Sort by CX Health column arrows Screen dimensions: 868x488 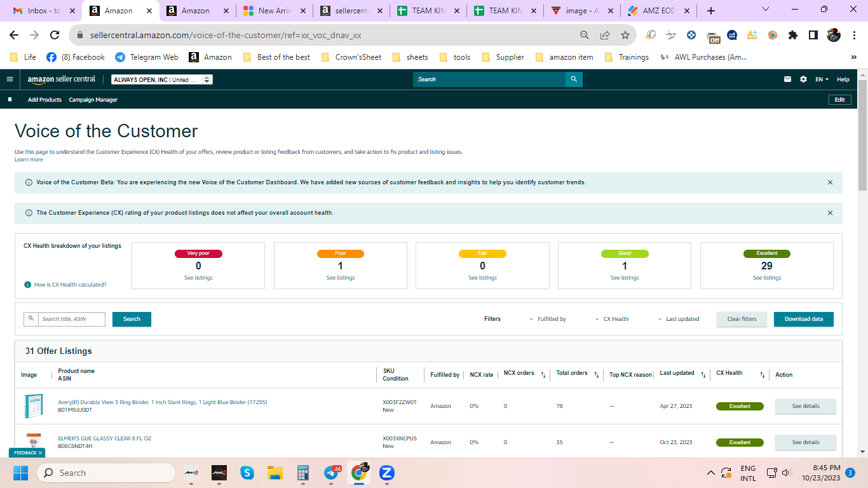coord(763,375)
